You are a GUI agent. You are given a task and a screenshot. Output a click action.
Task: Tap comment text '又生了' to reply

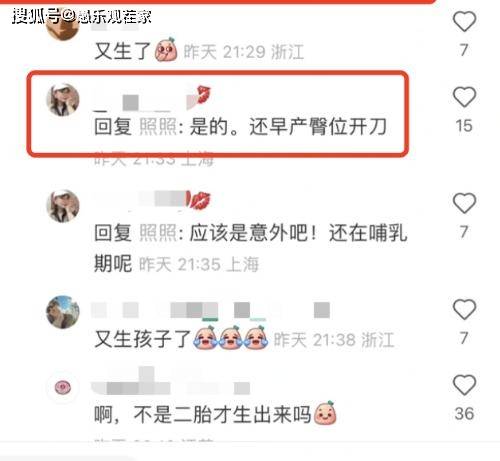pos(123,51)
